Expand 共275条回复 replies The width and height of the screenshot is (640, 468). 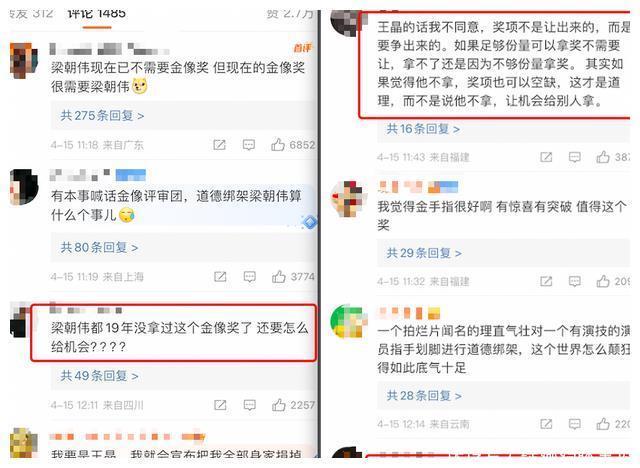click(102, 115)
